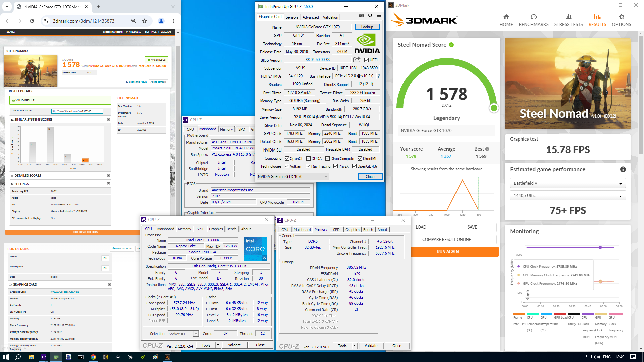
Task: Toggle the DirectCompute checkbox
Action: pos(327,159)
